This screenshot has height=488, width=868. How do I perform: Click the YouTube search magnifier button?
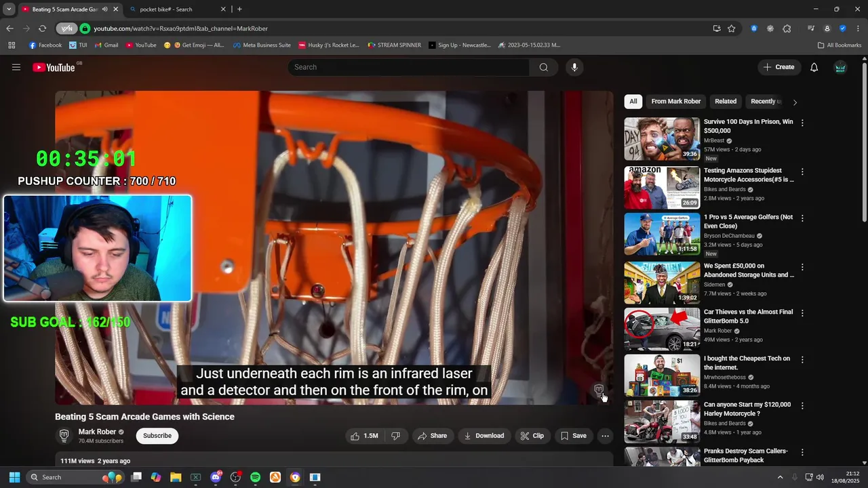pos(543,67)
